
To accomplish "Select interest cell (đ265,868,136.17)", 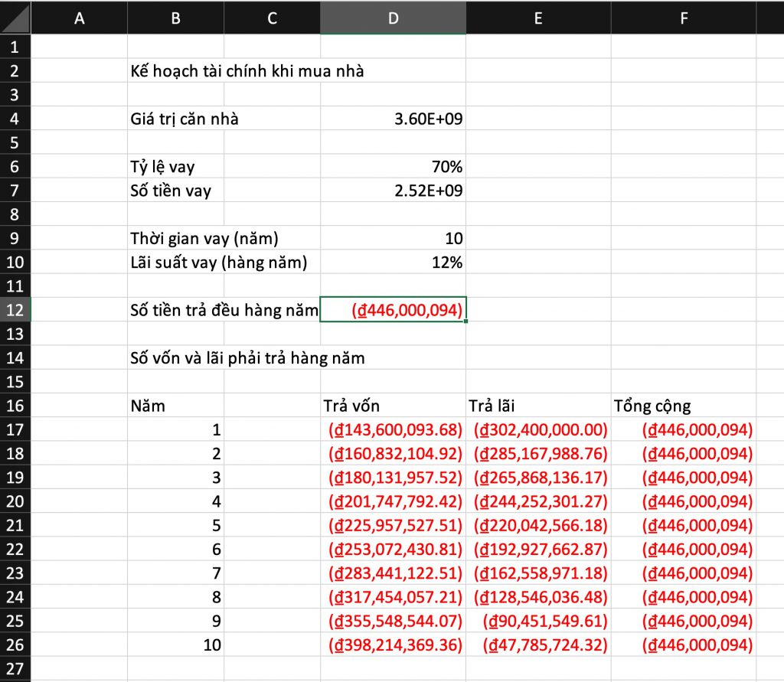I will click(538, 477).
